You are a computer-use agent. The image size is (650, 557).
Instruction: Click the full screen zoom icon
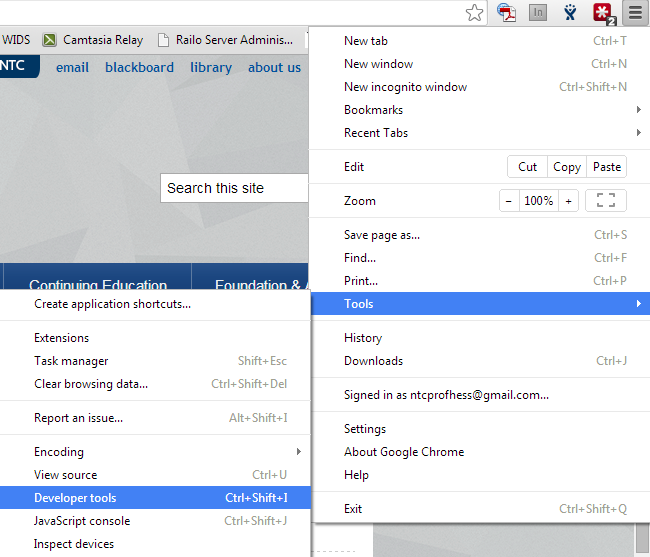[x=605, y=201]
